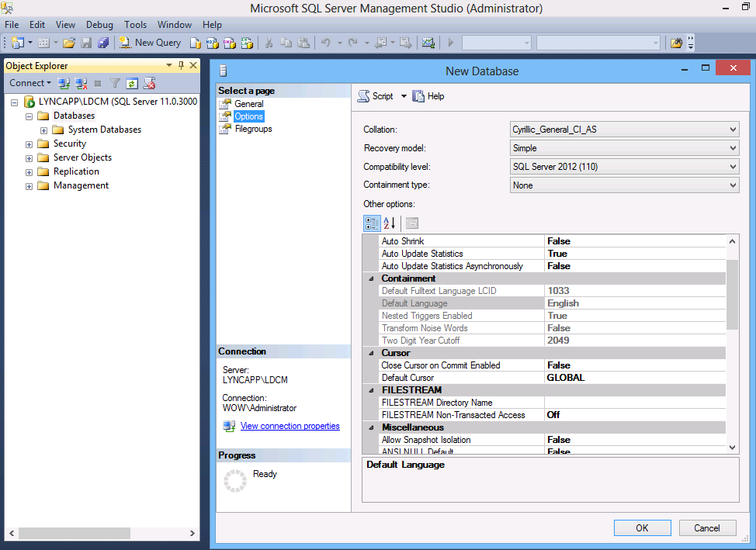
Task: Open the Window menu
Action: coord(175,25)
